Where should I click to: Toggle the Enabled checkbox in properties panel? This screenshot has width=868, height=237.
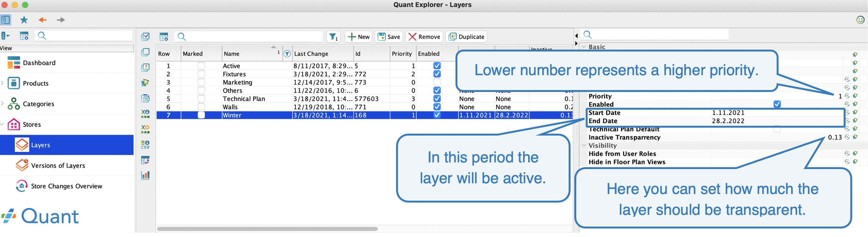[777, 104]
